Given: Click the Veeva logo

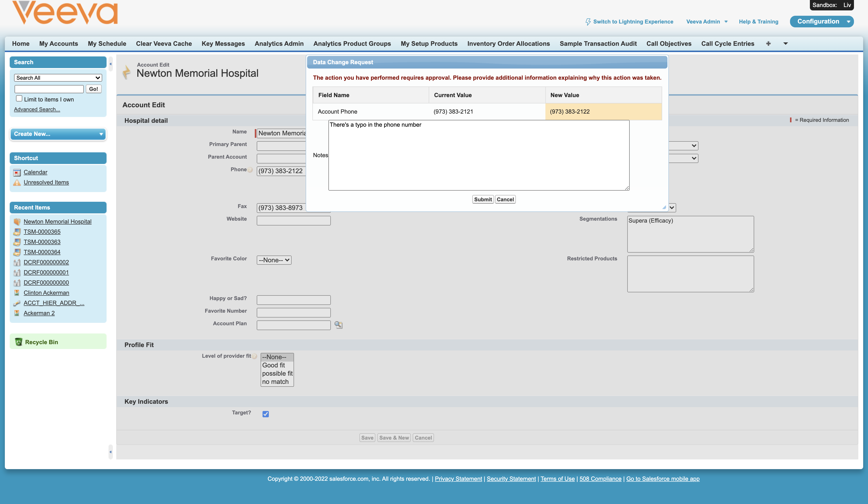Looking at the screenshot, I should click(x=64, y=13).
